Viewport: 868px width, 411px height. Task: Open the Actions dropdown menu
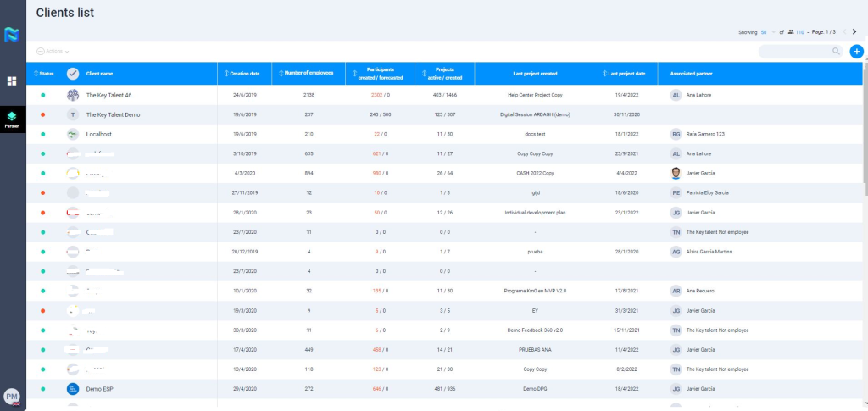tap(53, 52)
